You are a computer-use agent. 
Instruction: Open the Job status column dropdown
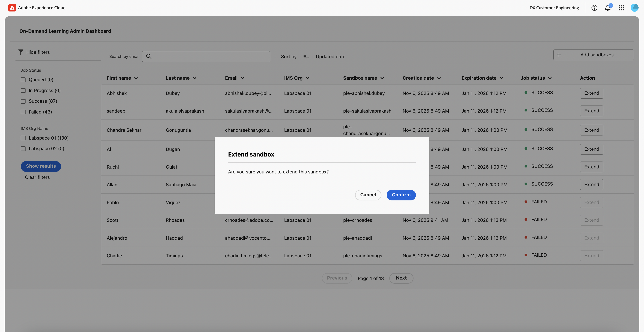click(550, 78)
